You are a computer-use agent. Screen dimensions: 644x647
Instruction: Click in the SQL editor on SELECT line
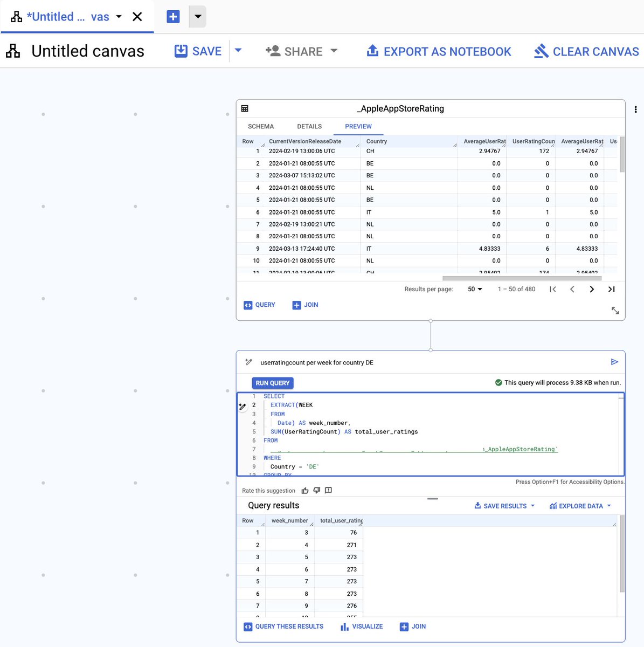point(274,396)
